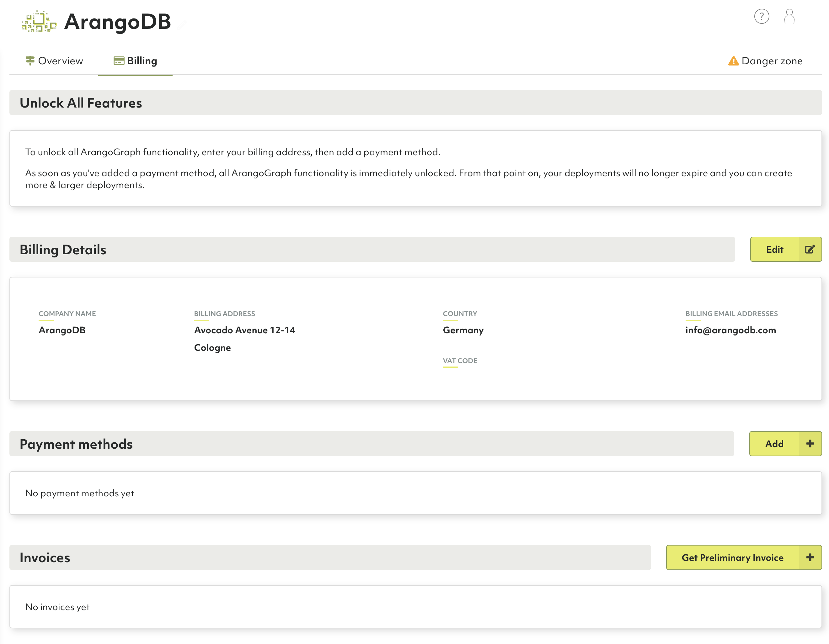Switch to the Overview tab

coord(54,61)
